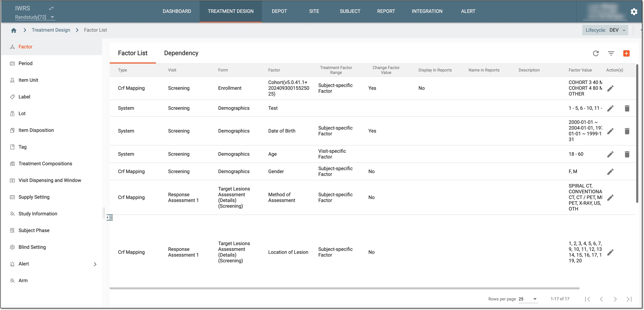Open the INTEGRATION menu
Viewport: 644px width, 310px height.
427,11
